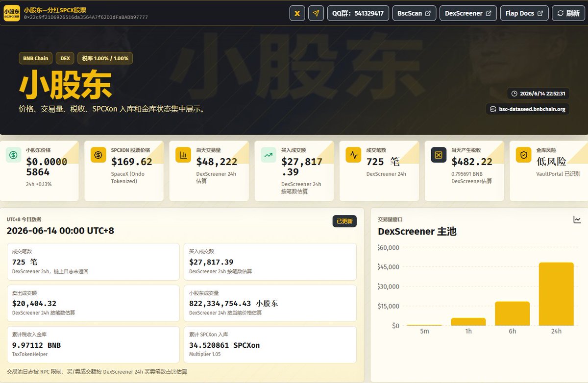Click the 刷新 refresh button
The width and height of the screenshot is (588, 383).
(568, 13)
